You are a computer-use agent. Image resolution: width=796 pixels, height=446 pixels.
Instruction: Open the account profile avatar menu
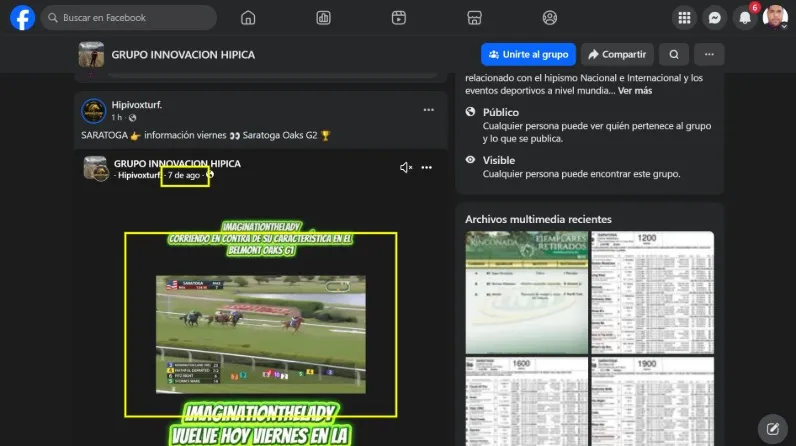click(775, 18)
